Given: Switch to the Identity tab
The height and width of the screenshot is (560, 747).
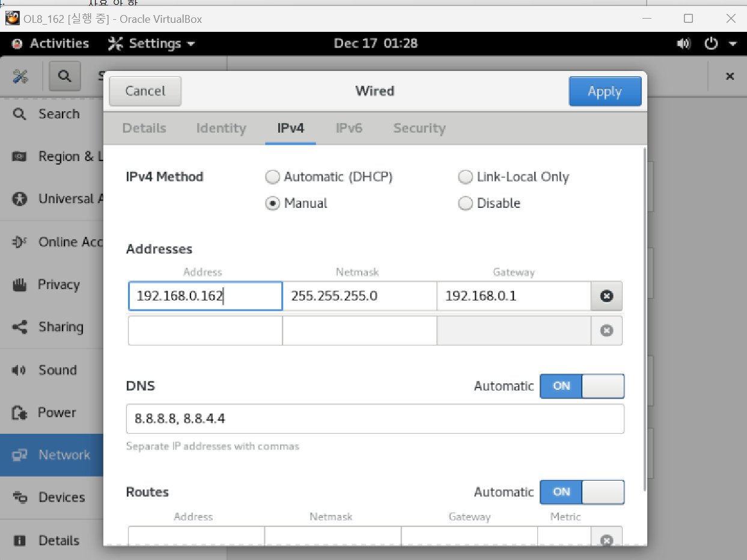Looking at the screenshot, I should (x=221, y=128).
